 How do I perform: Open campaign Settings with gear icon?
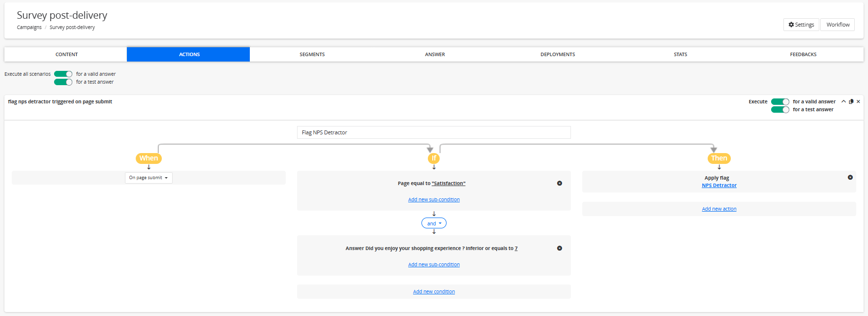[801, 25]
